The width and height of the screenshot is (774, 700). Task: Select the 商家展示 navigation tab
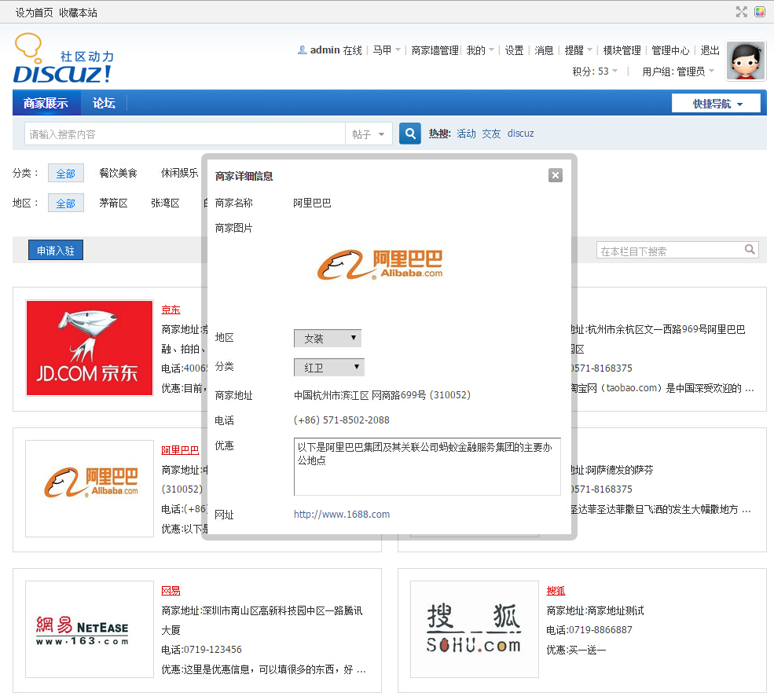[46, 103]
